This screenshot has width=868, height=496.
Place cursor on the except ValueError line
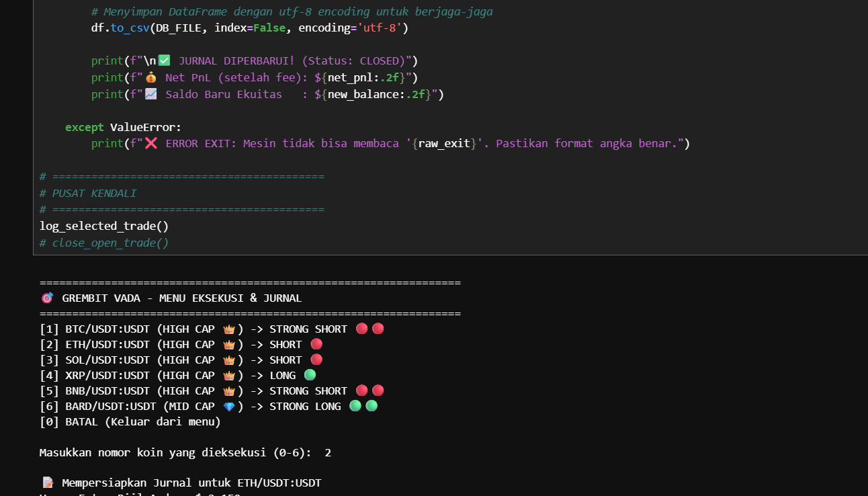[x=123, y=127]
